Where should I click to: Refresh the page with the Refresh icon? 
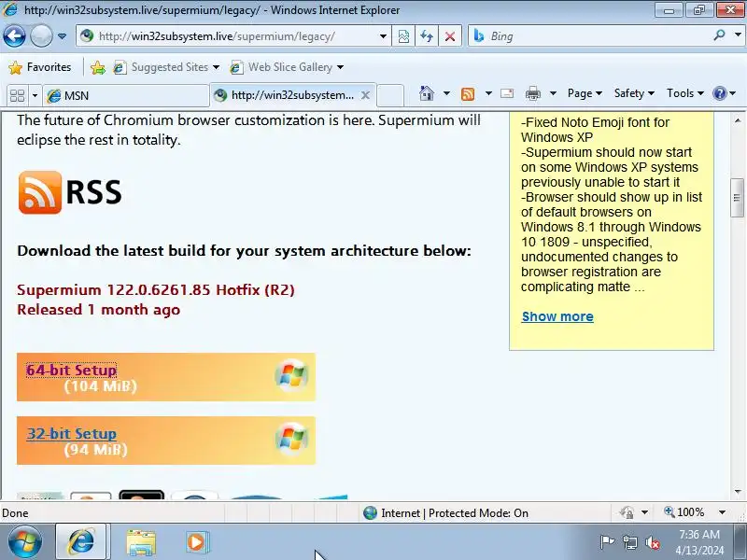(x=427, y=36)
